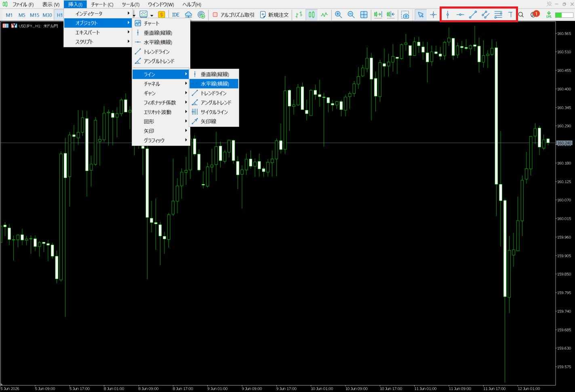This screenshot has width=575, height=392.
Task: Expand インディケータ submenu
Action: 98,13
